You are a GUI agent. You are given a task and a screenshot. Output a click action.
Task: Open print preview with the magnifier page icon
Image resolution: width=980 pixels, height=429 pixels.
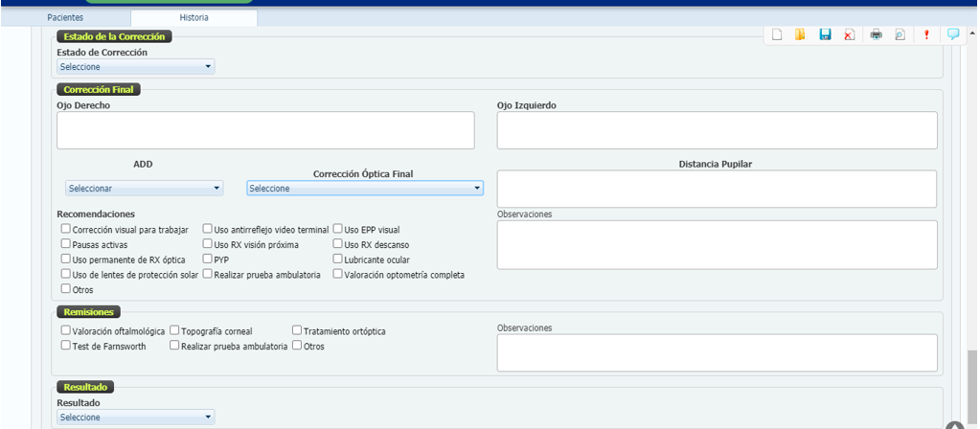tap(900, 34)
